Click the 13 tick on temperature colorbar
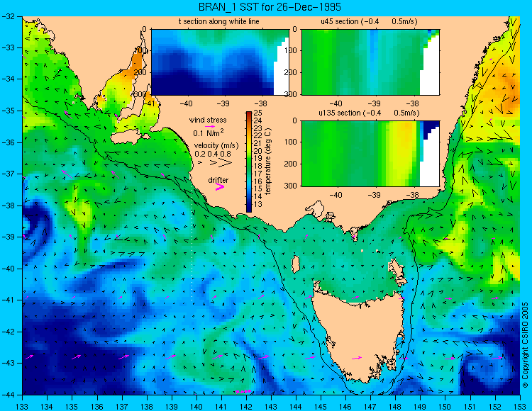 pyautogui.click(x=257, y=205)
